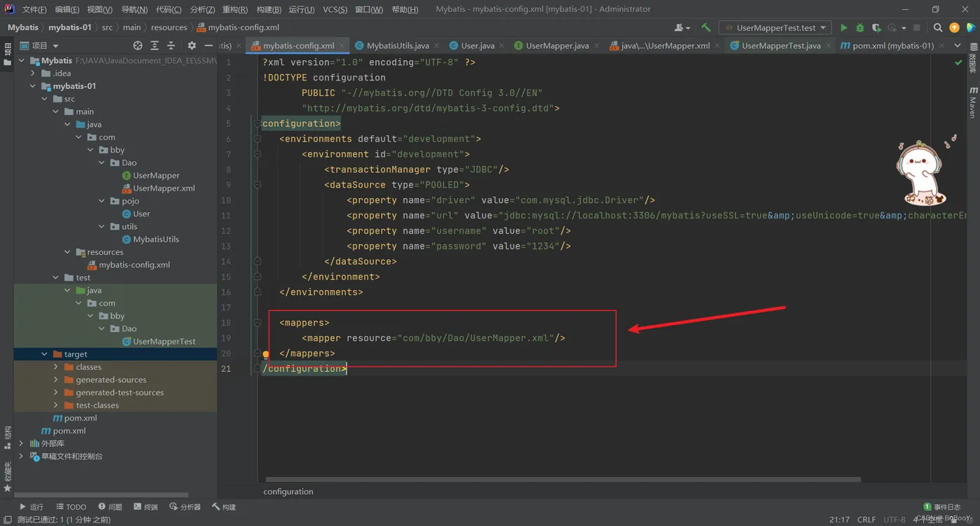Open the VCS(S) menu
Screen dimensions: 980x526
pyautogui.click(x=335, y=9)
